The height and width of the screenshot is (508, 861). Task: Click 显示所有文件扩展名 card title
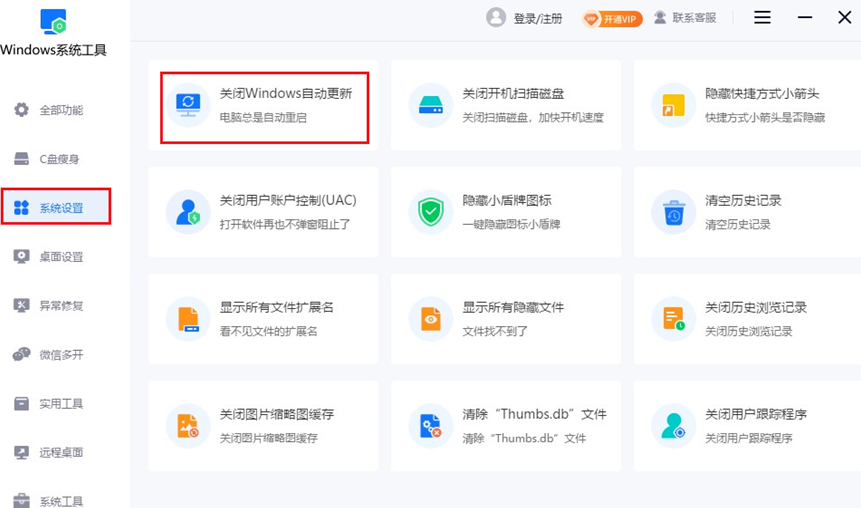[277, 307]
